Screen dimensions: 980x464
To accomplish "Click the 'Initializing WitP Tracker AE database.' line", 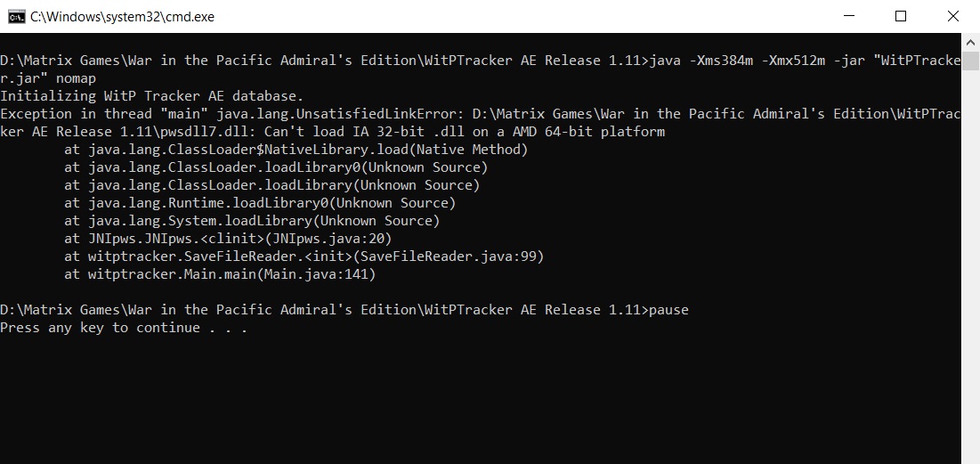I will (x=152, y=96).
